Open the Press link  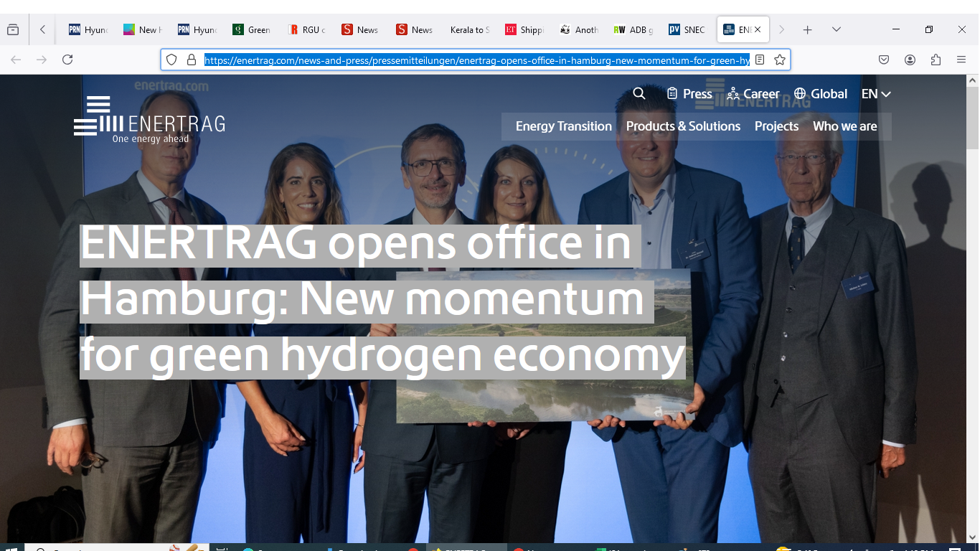point(689,94)
